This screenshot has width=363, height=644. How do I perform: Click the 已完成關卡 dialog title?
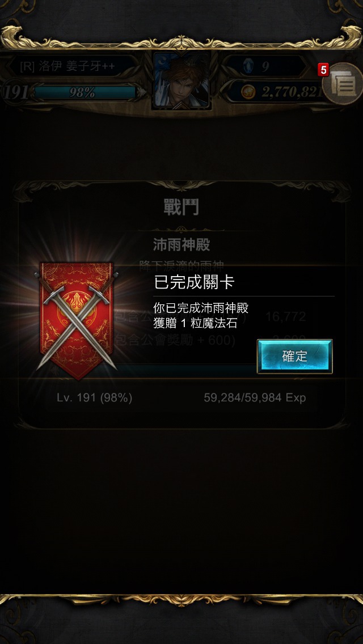coord(194,282)
